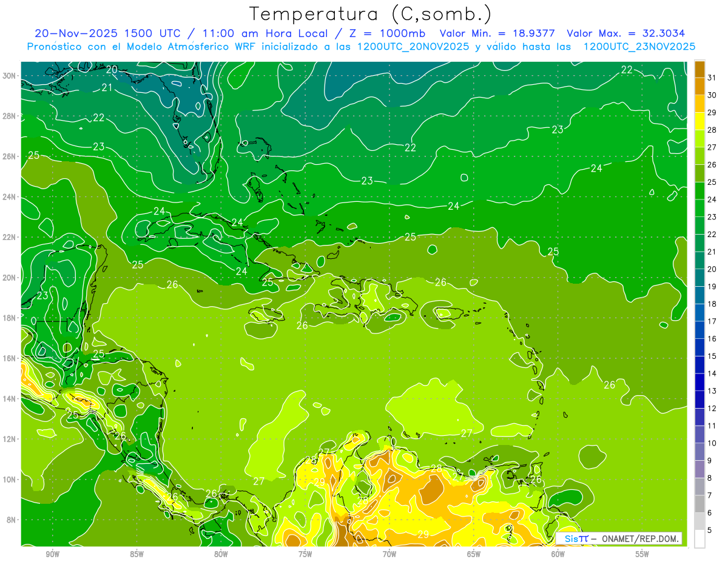728x562 pixels.
Task: Click the '90W' longitude axis label
Action: [x=53, y=554]
